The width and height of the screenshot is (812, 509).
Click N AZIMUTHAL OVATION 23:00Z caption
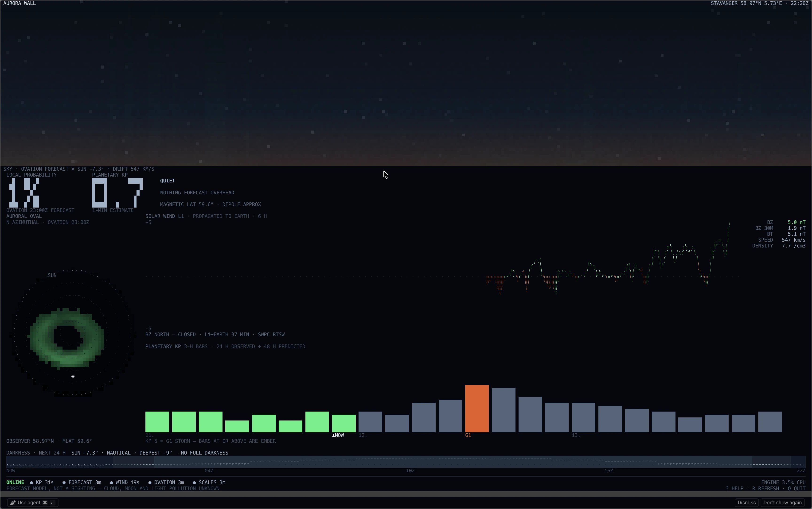[x=48, y=222]
